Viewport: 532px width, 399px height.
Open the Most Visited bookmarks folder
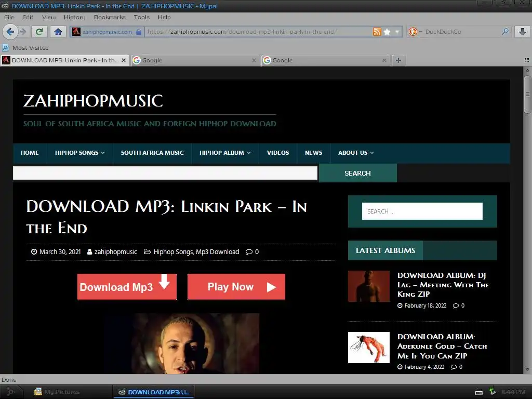(25, 48)
